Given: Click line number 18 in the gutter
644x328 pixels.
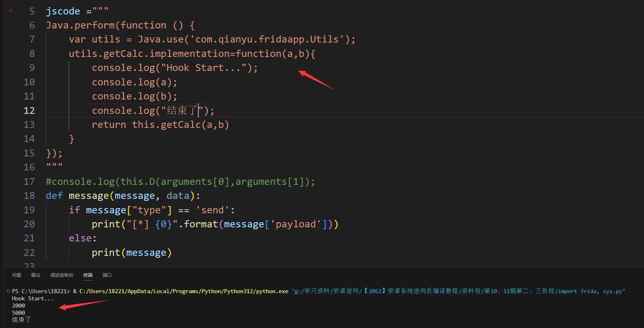Looking at the screenshot, I should tap(29, 196).
